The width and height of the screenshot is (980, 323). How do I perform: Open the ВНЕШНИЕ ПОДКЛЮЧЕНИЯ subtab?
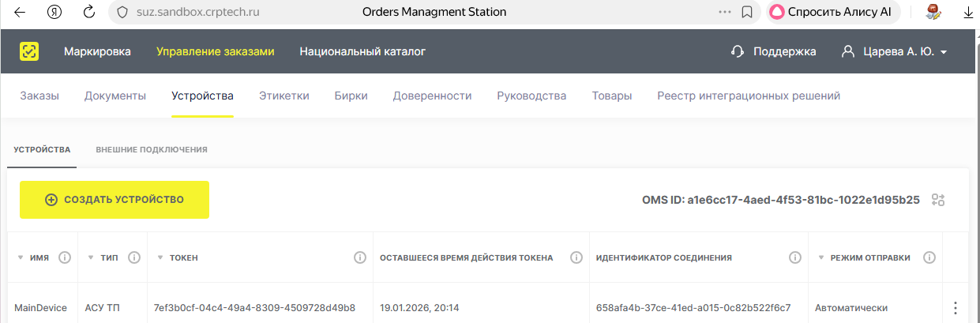coord(152,149)
